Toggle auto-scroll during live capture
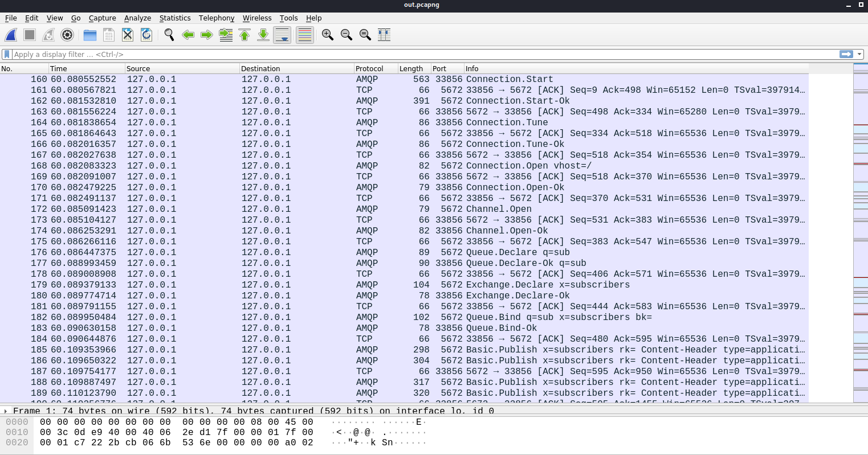Image resolution: width=868 pixels, height=455 pixels. click(282, 35)
